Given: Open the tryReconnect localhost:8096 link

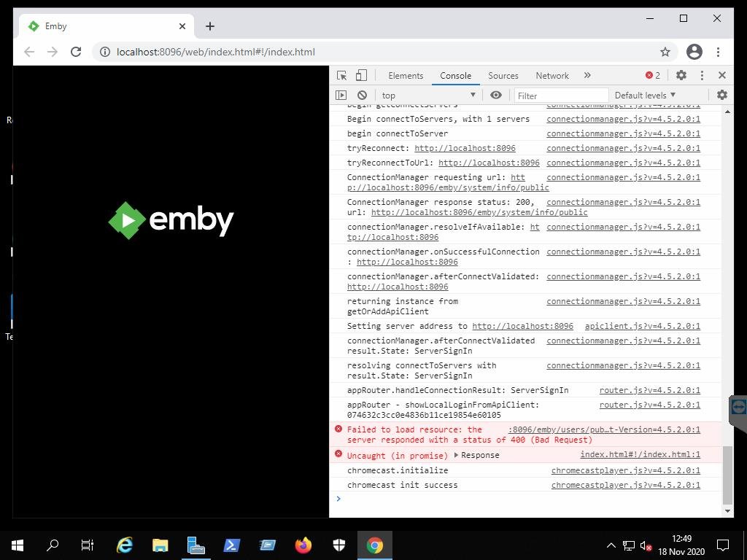Looking at the screenshot, I should pyautogui.click(x=465, y=148).
